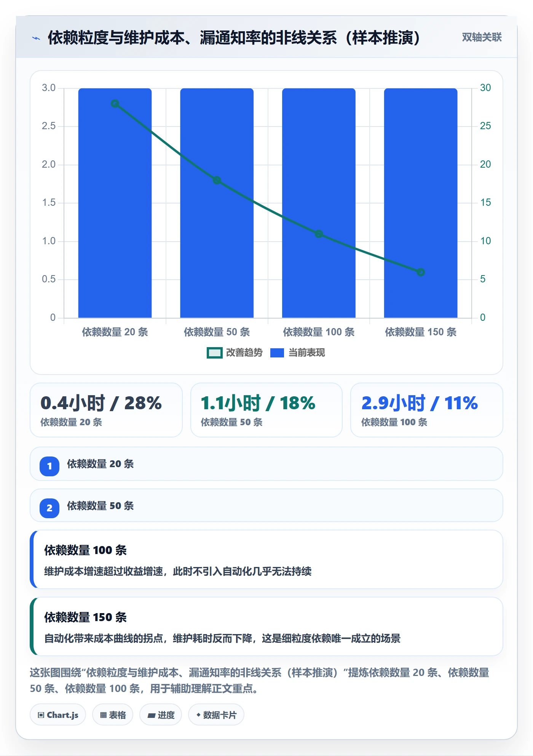Select the line point above 依赖数量 150 条
Image resolution: width=533 pixels, height=756 pixels.
click(421, 272)
